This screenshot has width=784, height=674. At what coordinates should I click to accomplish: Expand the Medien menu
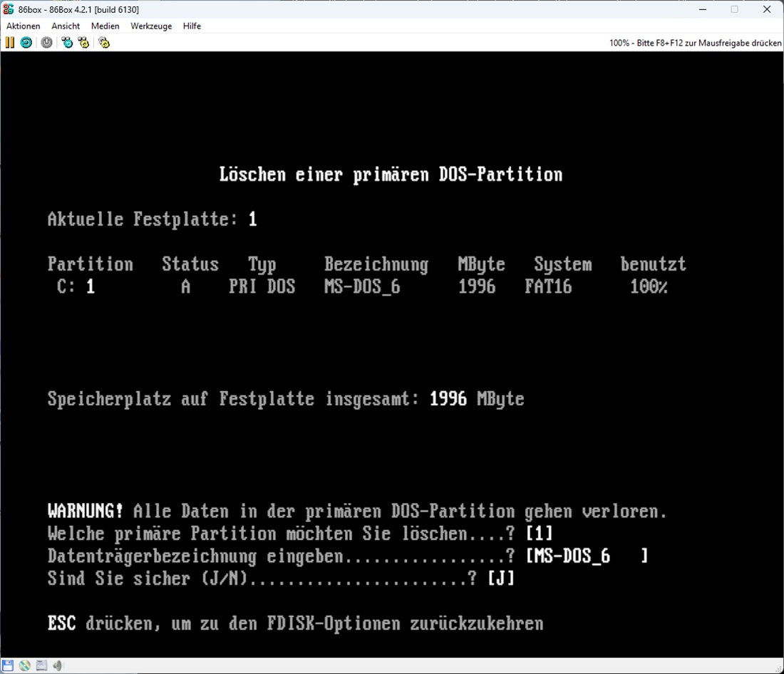click(105, 26)
